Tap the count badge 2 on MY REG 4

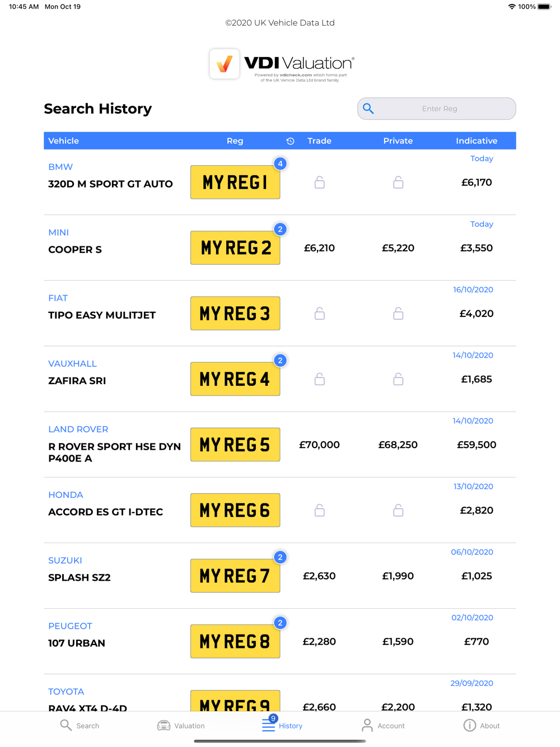point(280,360)
